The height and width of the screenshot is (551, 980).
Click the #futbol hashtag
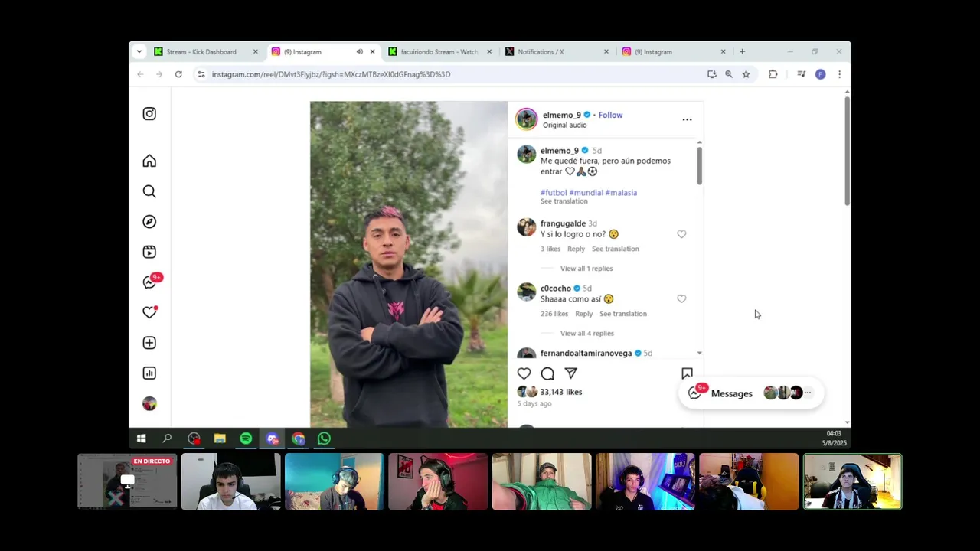click(554, 193)
